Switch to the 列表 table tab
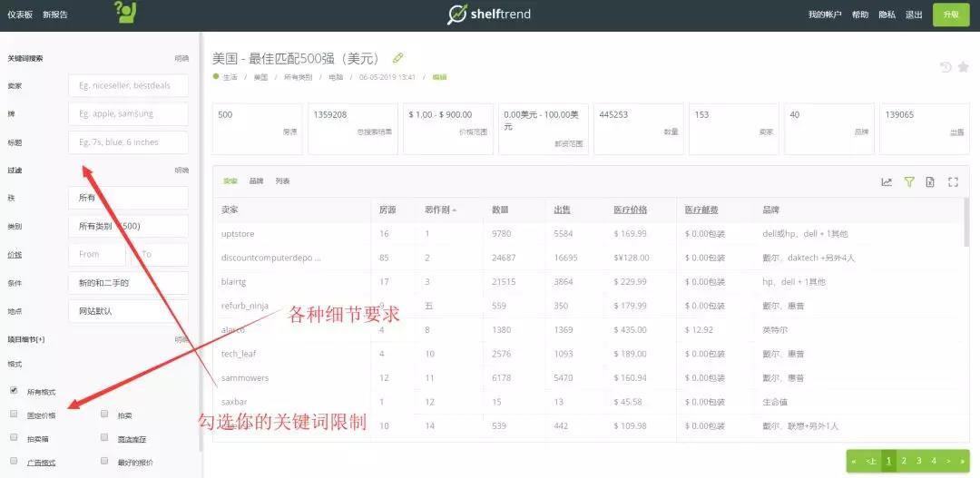980x478 pixels. [x=282, y=181]
